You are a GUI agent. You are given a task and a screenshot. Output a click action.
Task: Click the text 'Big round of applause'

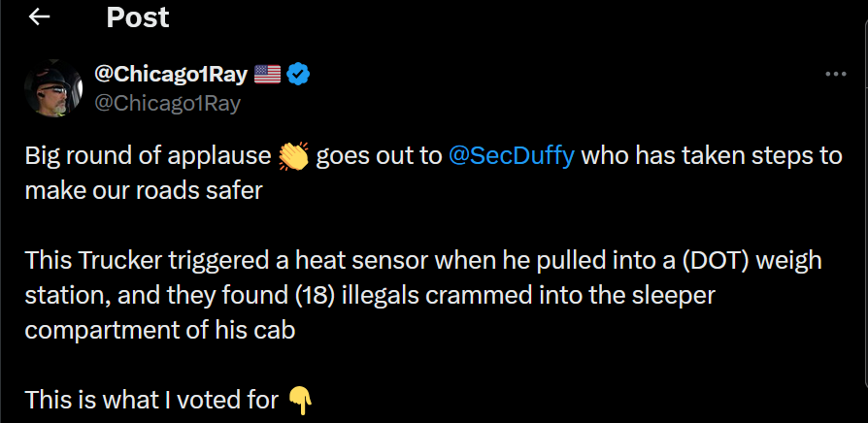click(x=148, y=156)
